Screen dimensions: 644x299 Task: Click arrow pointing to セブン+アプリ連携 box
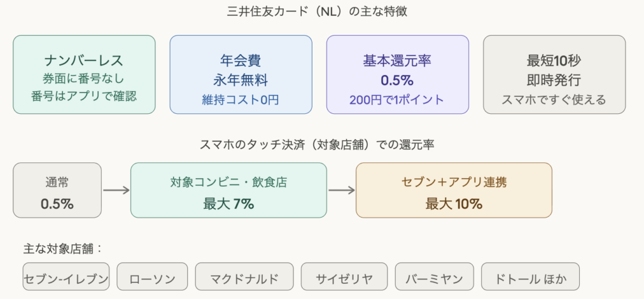tap(341, 190)
